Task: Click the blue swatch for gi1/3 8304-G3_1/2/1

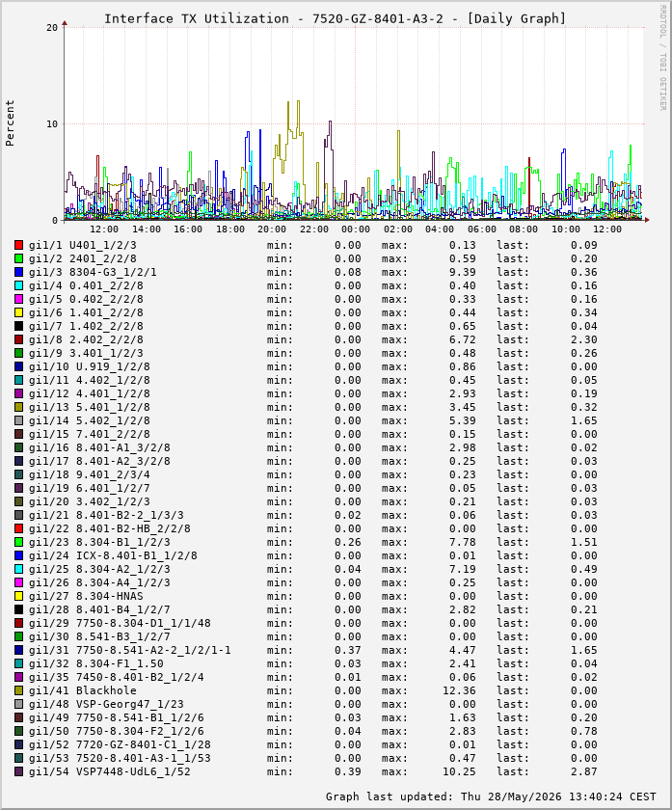Action: tap(19, 272)
